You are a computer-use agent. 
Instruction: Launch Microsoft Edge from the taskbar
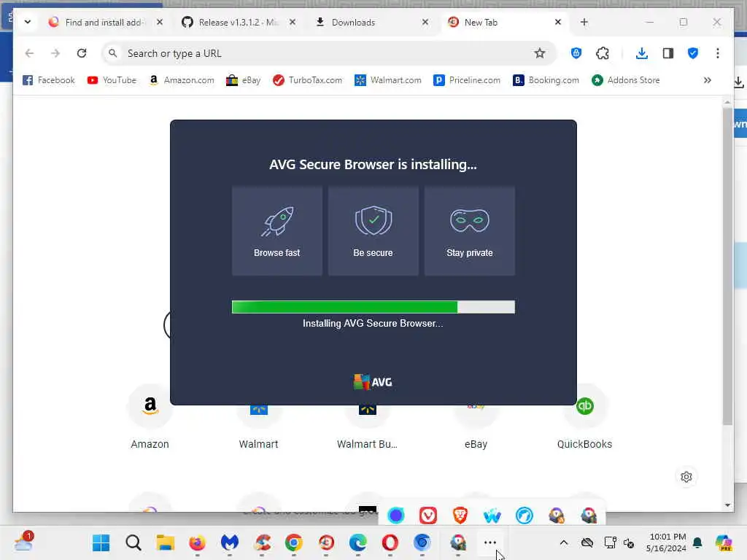357,542
